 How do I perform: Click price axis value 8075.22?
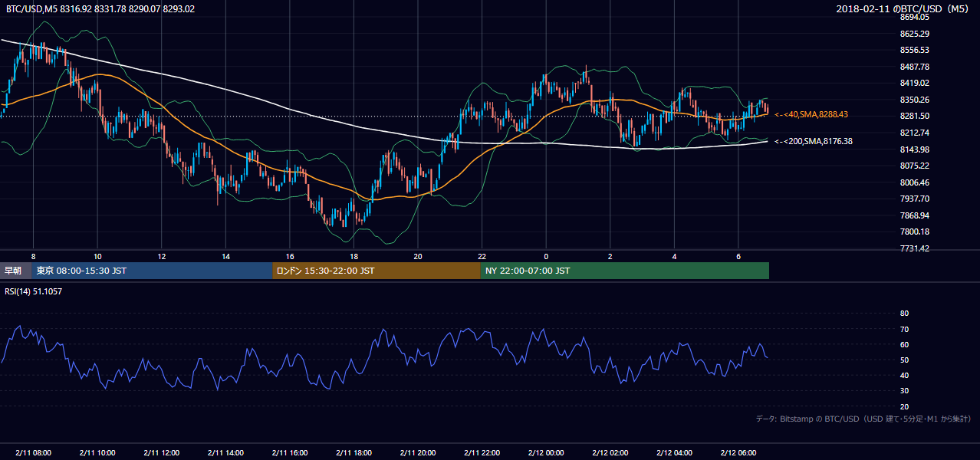[915, 166]
